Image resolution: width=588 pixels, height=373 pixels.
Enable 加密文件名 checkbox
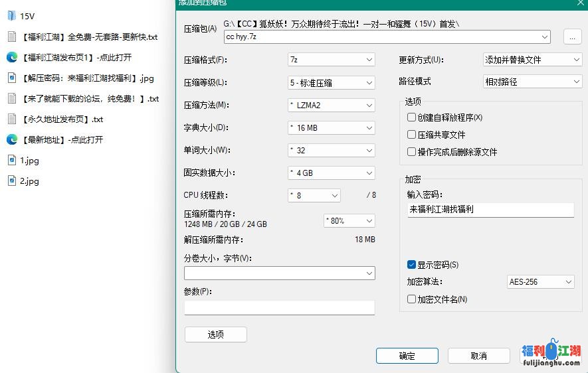tap(412, 299)
